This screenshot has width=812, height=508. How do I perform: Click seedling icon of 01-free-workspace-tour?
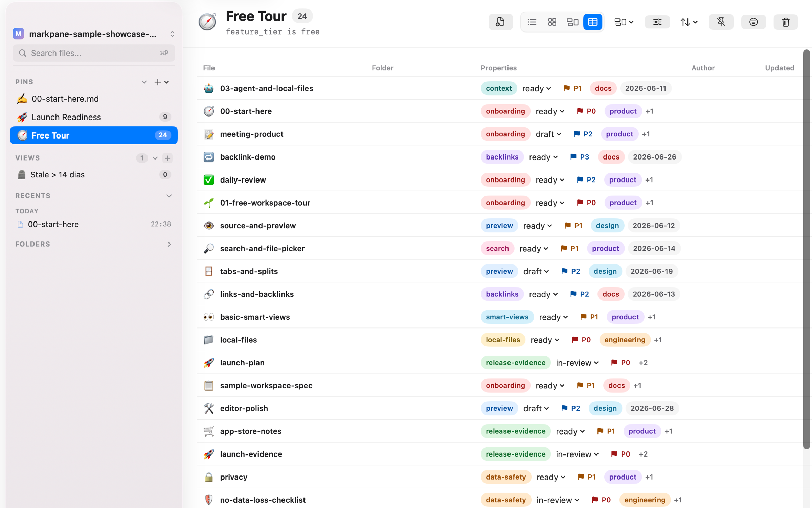(x=209, y=203)
